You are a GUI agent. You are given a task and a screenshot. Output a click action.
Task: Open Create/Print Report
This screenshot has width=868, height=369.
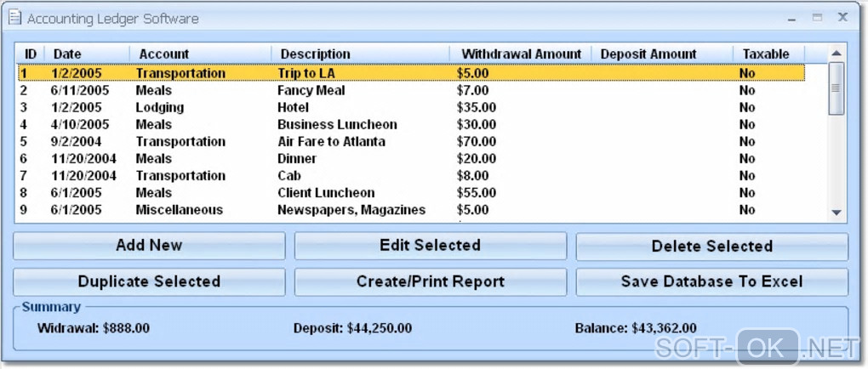tap(430, 281)
